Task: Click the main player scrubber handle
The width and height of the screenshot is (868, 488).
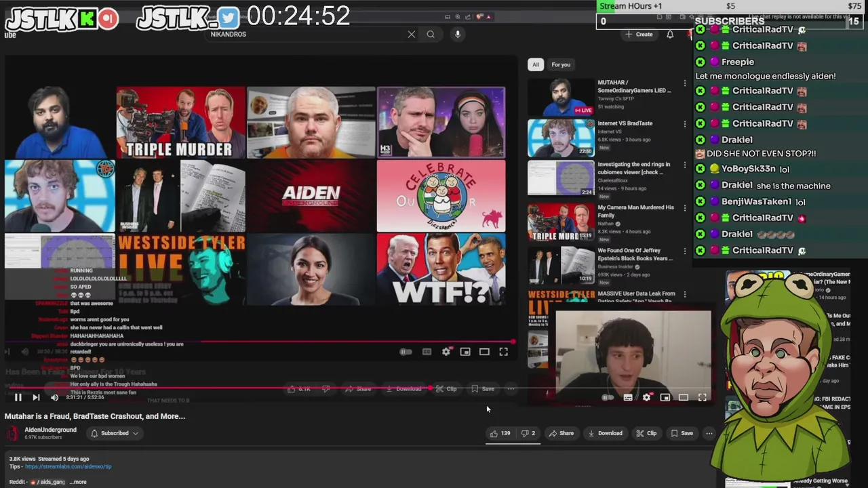Action: (x=430, y=388)
